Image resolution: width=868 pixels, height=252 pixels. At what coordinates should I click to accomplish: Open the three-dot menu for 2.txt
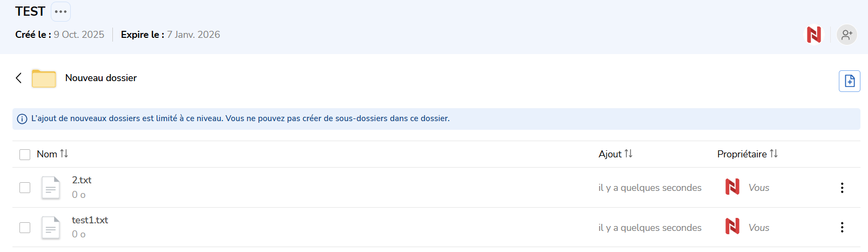click(x=842, y=188)
